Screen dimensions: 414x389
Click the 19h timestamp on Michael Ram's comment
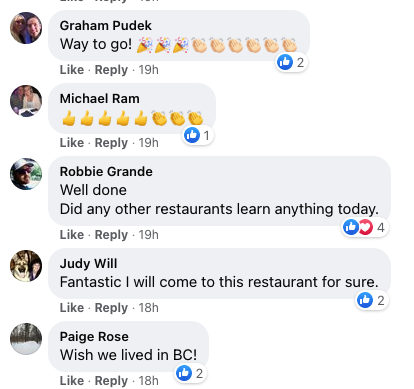coord(149,143)
